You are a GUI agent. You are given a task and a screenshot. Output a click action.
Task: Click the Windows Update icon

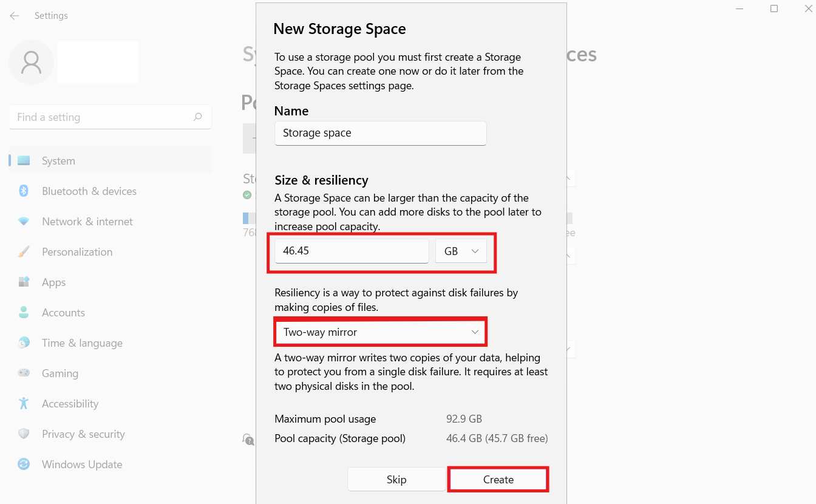24,465
